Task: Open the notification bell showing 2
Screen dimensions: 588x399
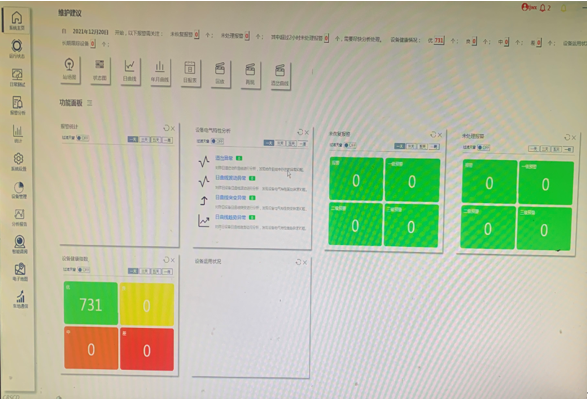Action: pyautogui.click(x=545, y=8)
